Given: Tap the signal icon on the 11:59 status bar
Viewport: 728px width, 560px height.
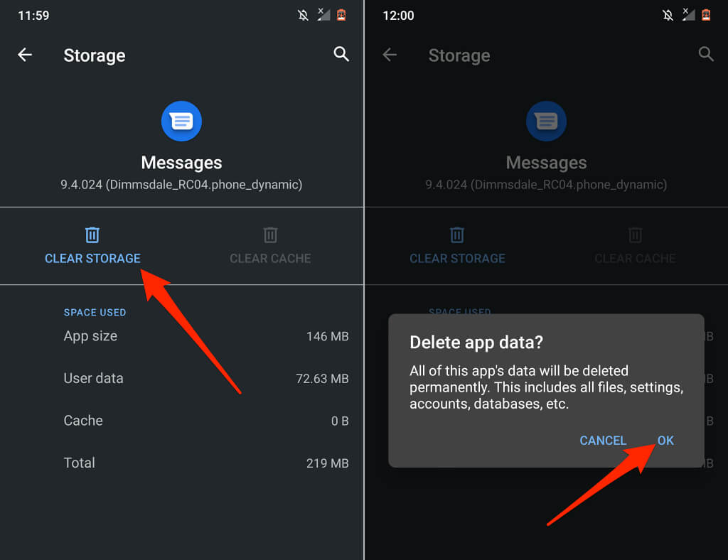Looking at the screenshot, I should (x=323, y=15).
